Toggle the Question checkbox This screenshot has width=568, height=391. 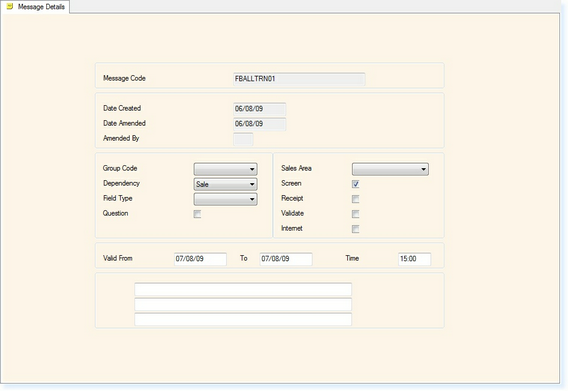[197, 214]
